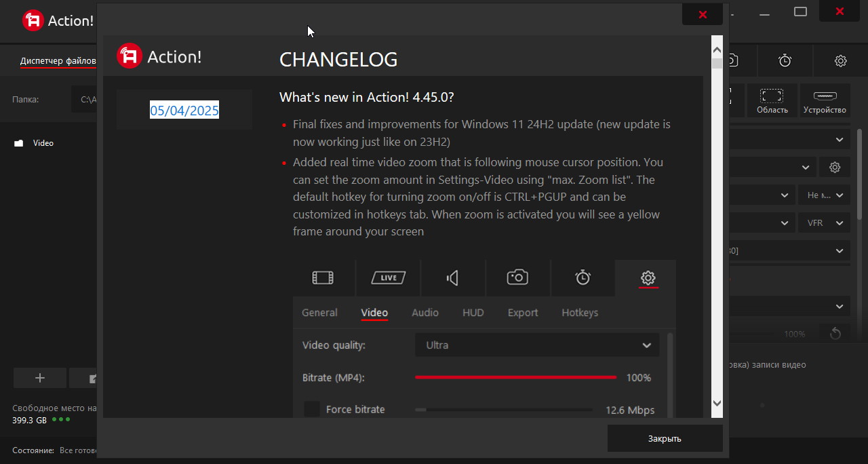The height and width of the screenshot is (464, 868).
Task: Open the stopwatch benchmark tab in main window
Action: (785, 60)
